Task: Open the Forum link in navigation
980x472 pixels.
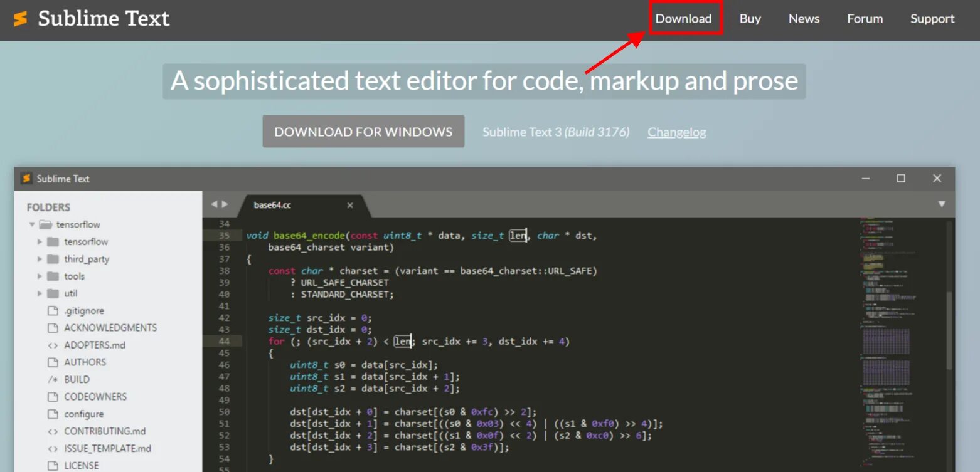Action: point(865,19)
